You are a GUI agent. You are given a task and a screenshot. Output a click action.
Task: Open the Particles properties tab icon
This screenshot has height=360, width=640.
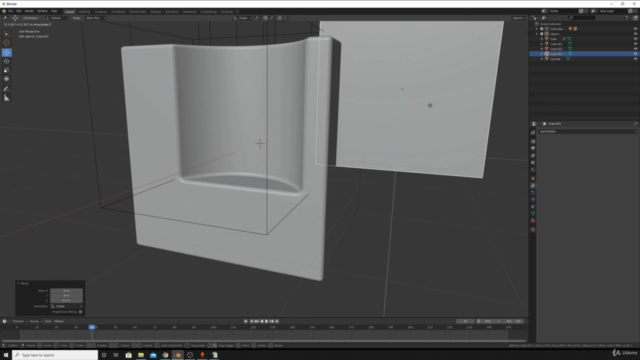point(533,193)
